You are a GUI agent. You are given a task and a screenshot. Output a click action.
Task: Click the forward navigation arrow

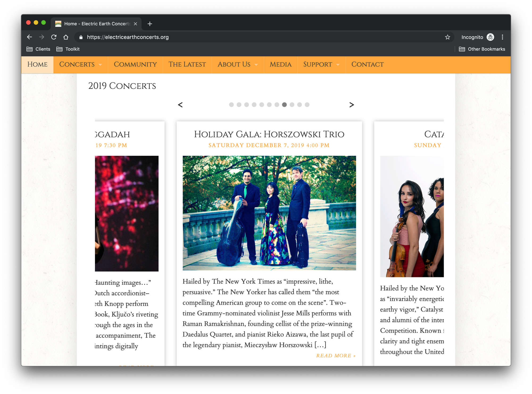[42, 37]
